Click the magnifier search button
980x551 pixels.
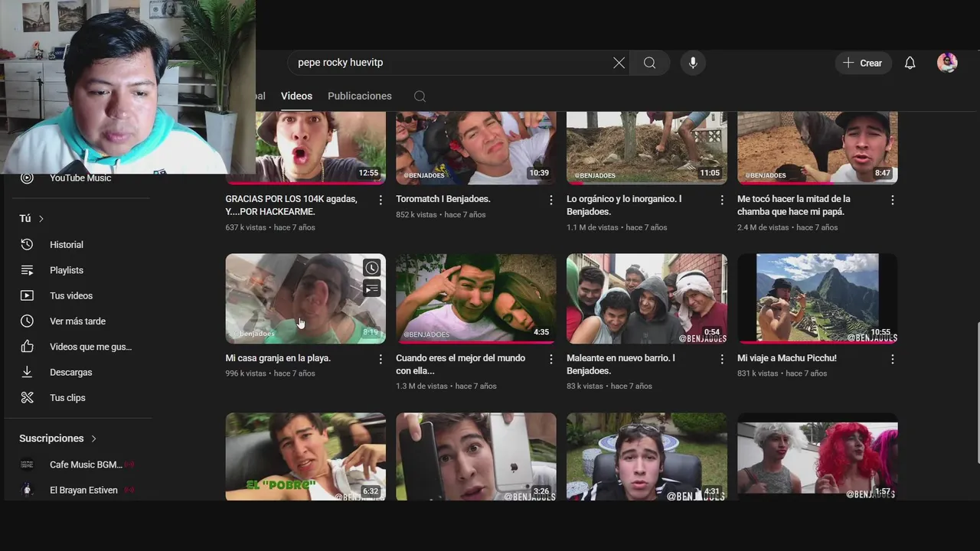(649, 63)
